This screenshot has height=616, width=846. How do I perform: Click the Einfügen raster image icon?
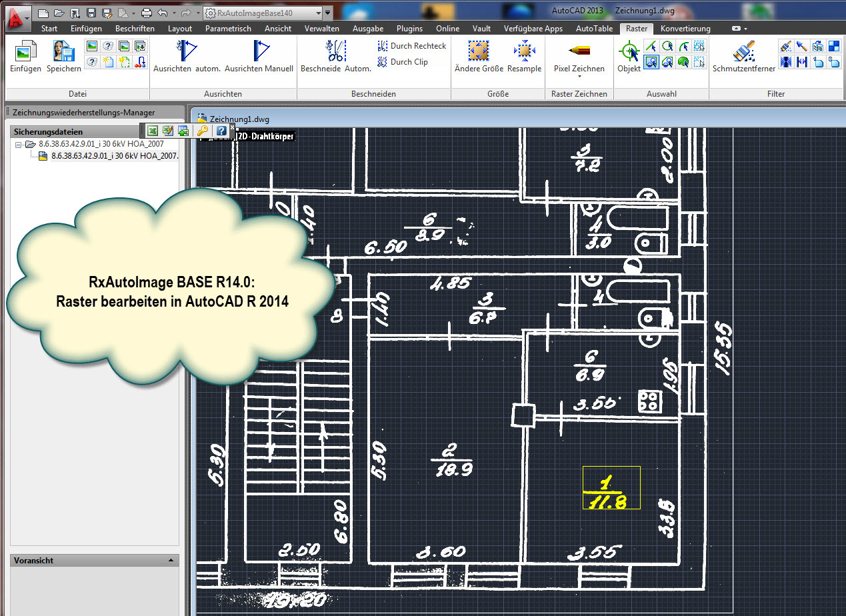[25, 52]
